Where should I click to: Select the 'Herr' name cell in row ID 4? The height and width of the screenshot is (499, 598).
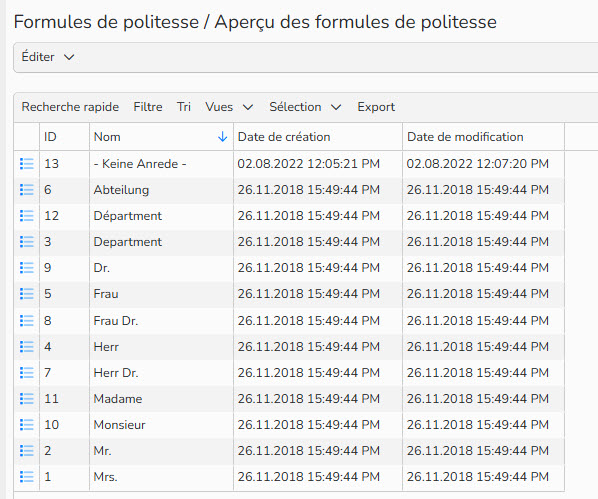click(161, 346)
